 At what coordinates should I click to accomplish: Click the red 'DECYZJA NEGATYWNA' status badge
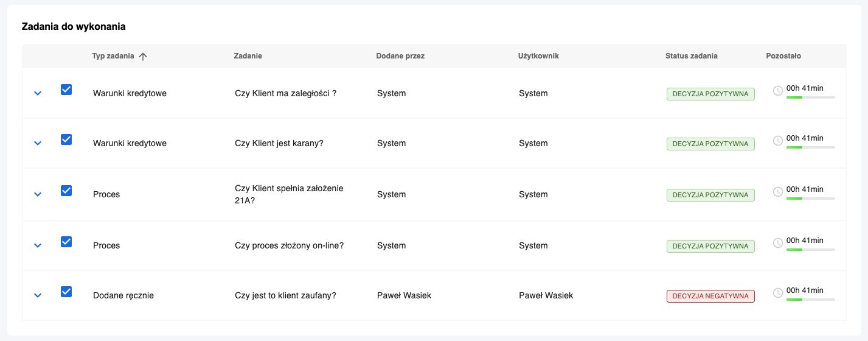pyautogui.click(x=710, y=296)
